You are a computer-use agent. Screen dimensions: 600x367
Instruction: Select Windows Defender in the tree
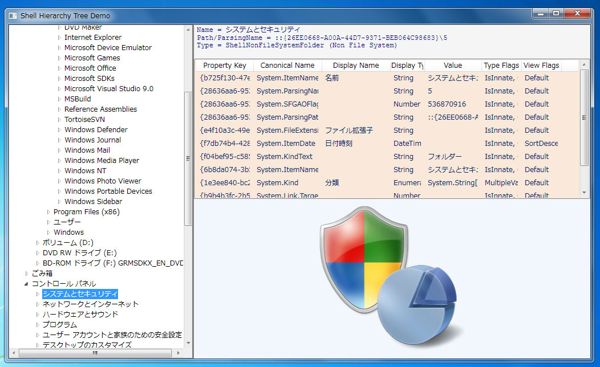pos(96,130)
